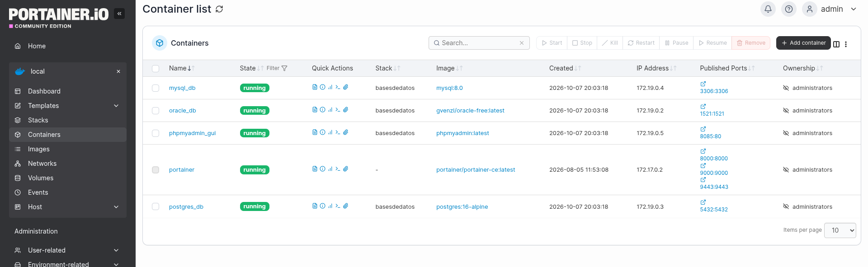Open the portainer container details

click(182, 170)
